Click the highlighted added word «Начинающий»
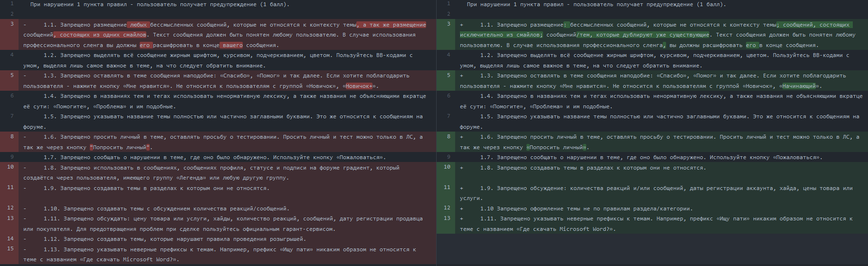The width and height of the screenshot is (868, 266). coord(799,86)
